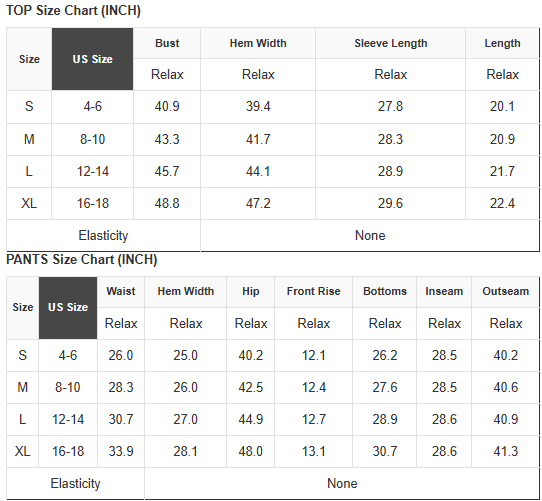Select the 12-14 US size cell in TOP chart
This screenshot has height=501, width=542.
[93, 171]
